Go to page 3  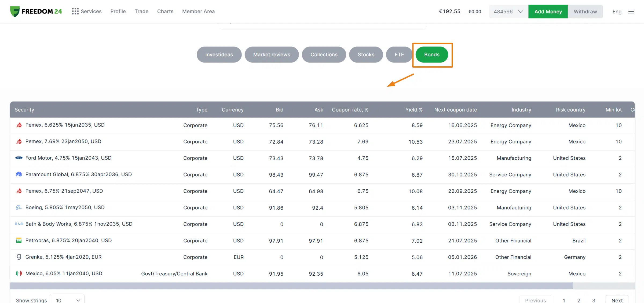pyautogui.click(x=594, y=300)
